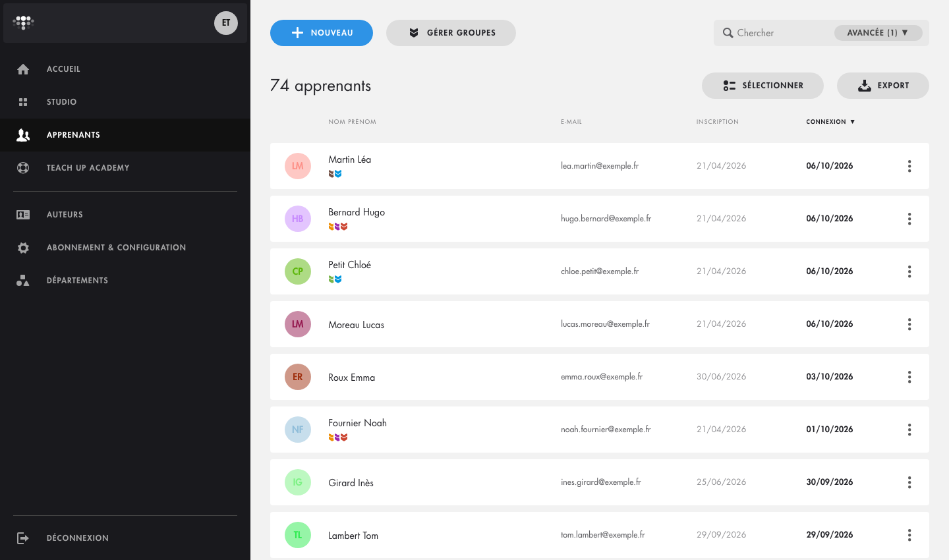Create a new learner with Nouveau
This screenshot has width=949, height=560.
point(322,33)
